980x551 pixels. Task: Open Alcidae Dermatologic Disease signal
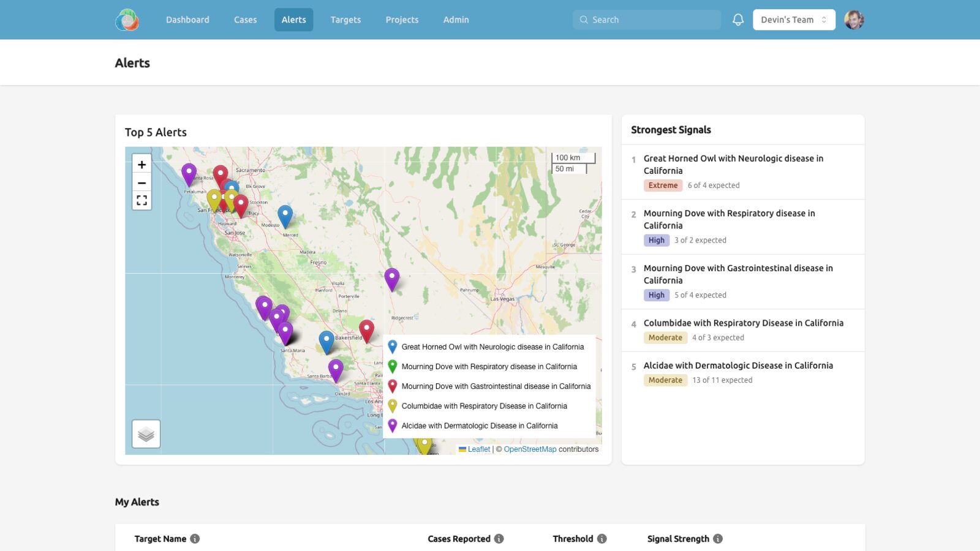coord(743,373)
